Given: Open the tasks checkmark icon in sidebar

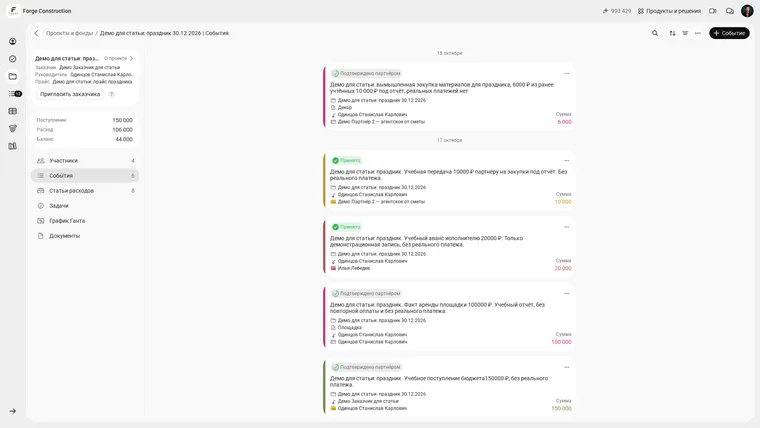Looking at the screenshot, I should click(13, 59).
